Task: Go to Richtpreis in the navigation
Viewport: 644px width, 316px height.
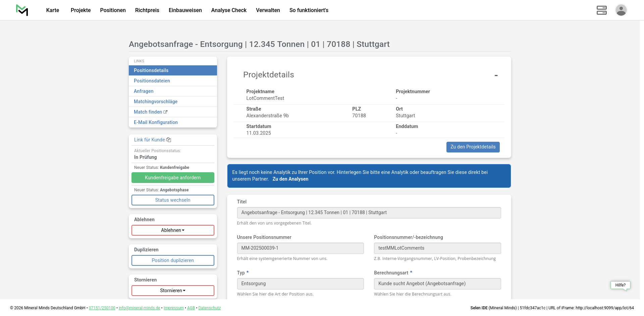Action: (x=147, y=10)
